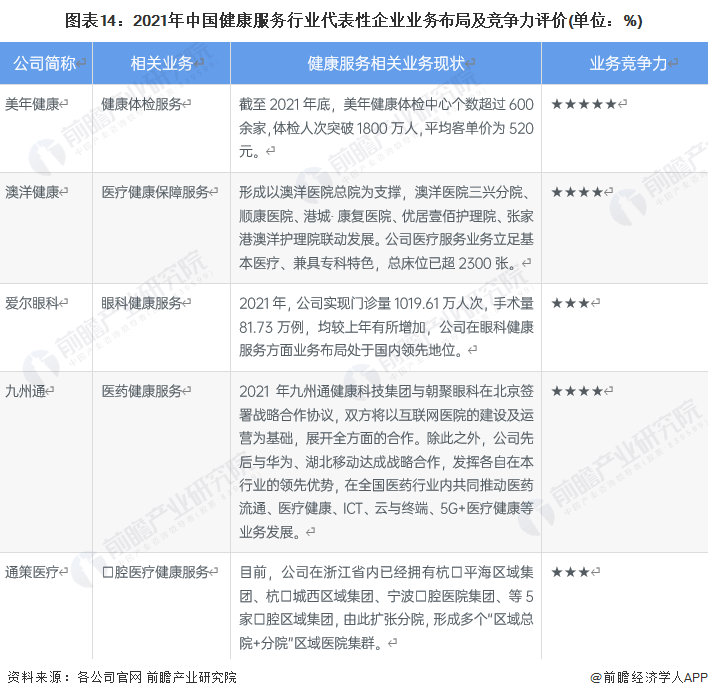Select the table title '图表14：2021年中国健康服务行业'
This screenshot has height=698, width=708.
coord(193,21)
